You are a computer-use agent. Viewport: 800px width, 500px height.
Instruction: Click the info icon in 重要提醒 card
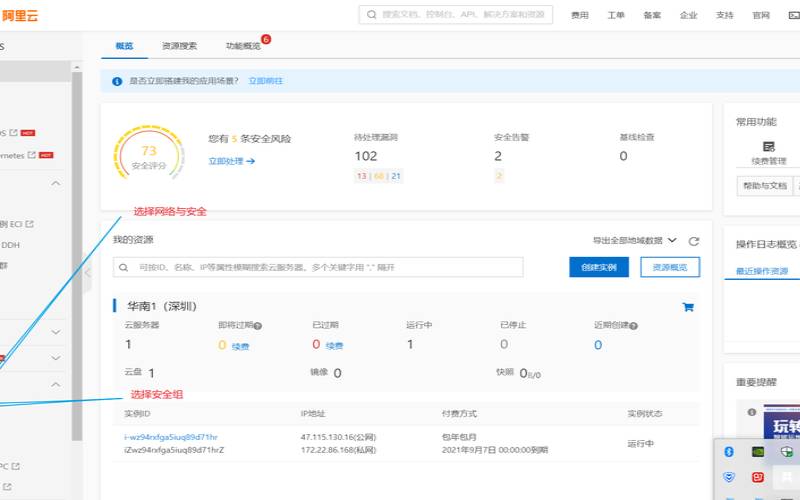tap(752, 412)
